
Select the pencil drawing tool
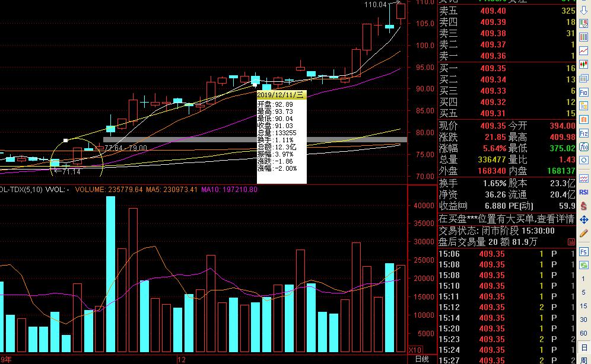[x=583, y=234]
